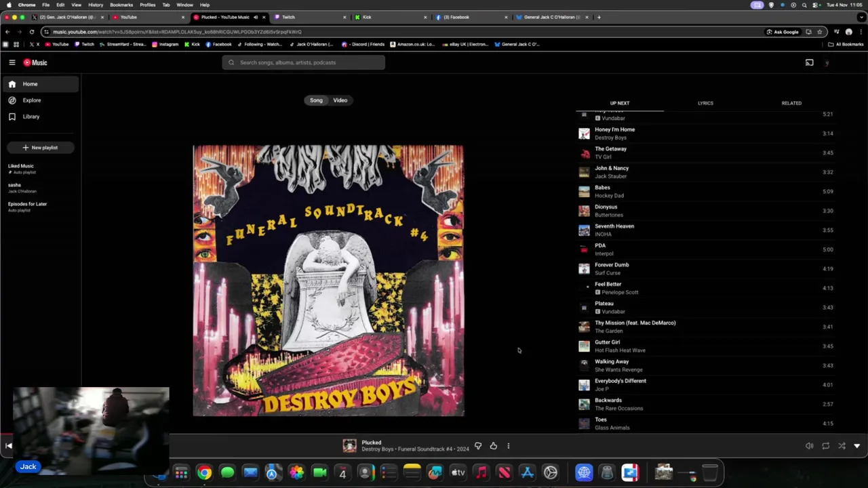Focus the search songs, albums, artists field
This screenshot has width=868, height=488.
pos(303,62)
